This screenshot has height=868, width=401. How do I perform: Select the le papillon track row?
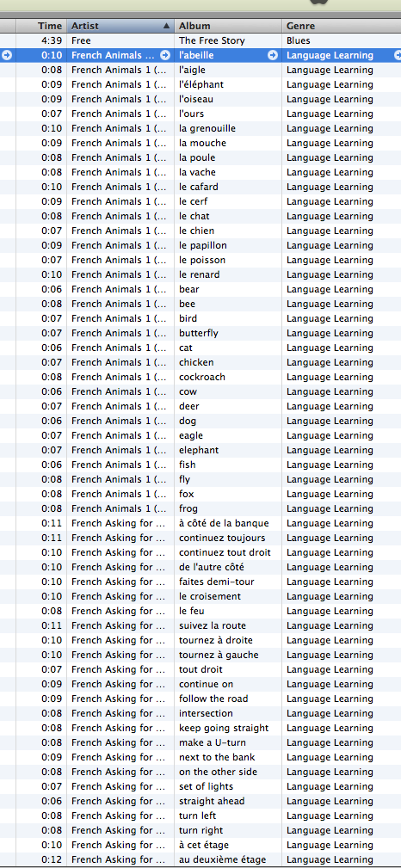[200, 245]
